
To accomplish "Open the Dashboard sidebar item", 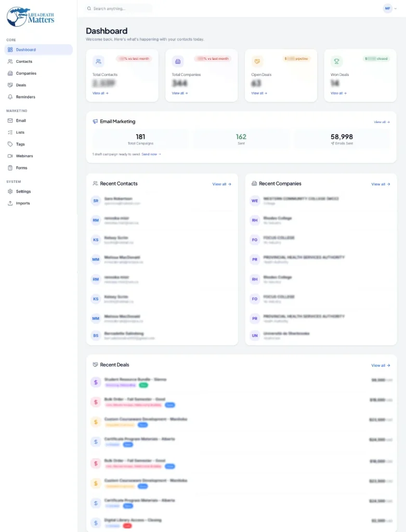I will [x=38, y=49].
